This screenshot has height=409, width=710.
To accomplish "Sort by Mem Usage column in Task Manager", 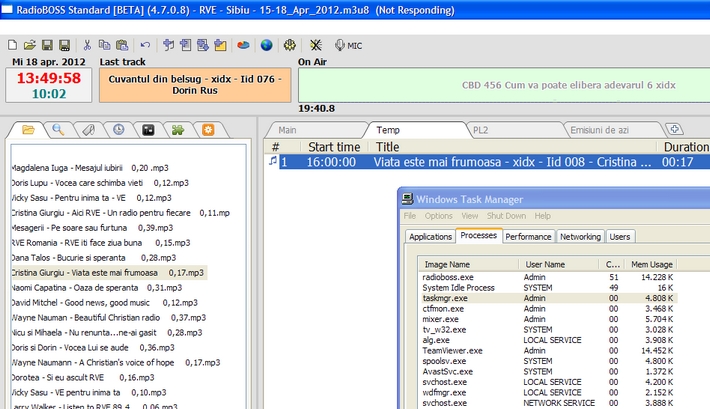I will [651, 265].
